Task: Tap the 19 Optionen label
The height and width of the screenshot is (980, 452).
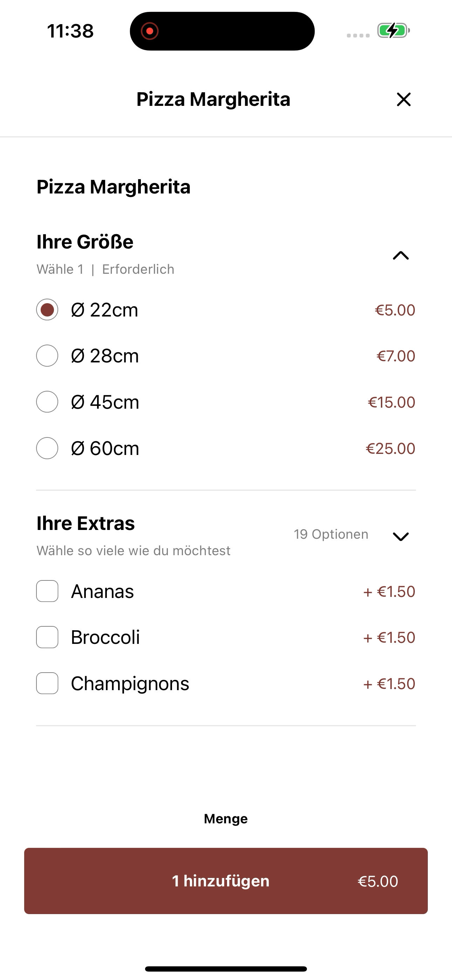Action: tap(331, 534)
